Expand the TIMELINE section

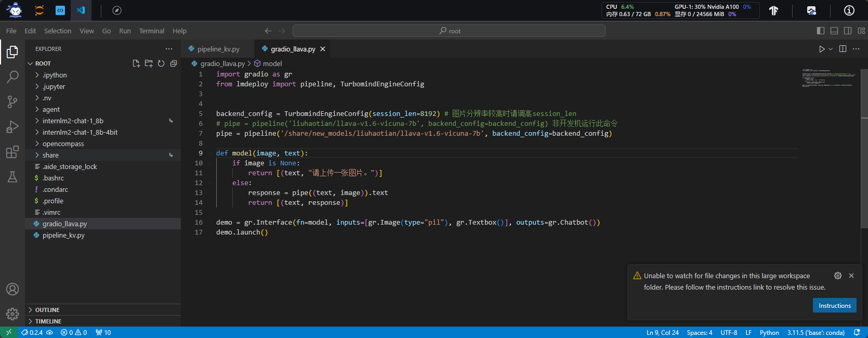pyautogui.click(x=103, y=321)
